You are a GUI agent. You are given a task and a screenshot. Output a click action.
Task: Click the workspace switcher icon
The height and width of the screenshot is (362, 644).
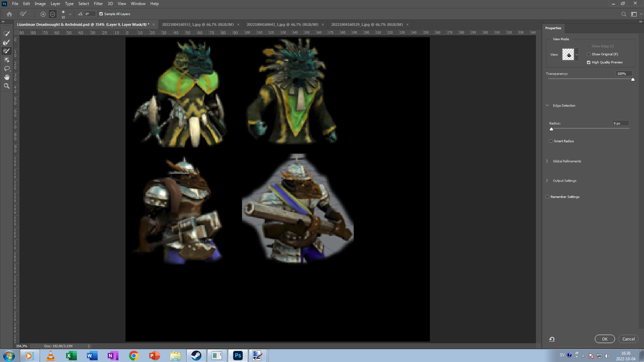(634, 14)
